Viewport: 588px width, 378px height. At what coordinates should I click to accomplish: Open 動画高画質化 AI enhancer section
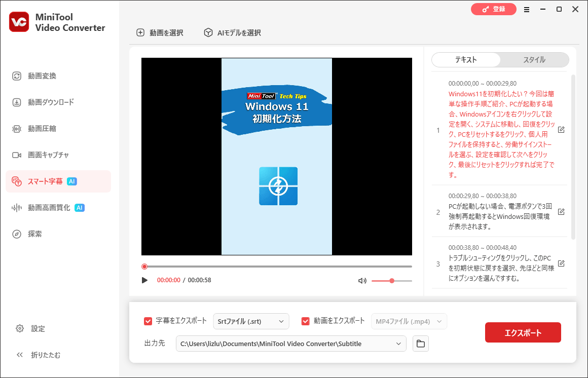point(58,208)
